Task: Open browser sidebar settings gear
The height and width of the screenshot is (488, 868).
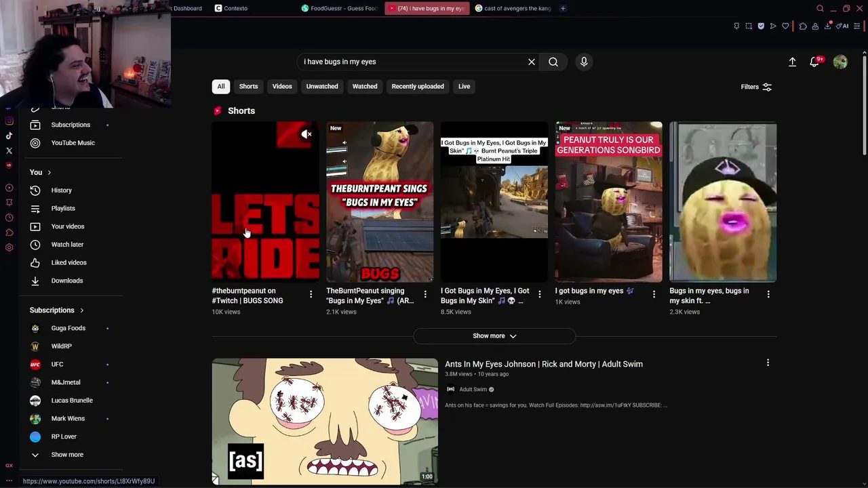Action: [9, 247]
